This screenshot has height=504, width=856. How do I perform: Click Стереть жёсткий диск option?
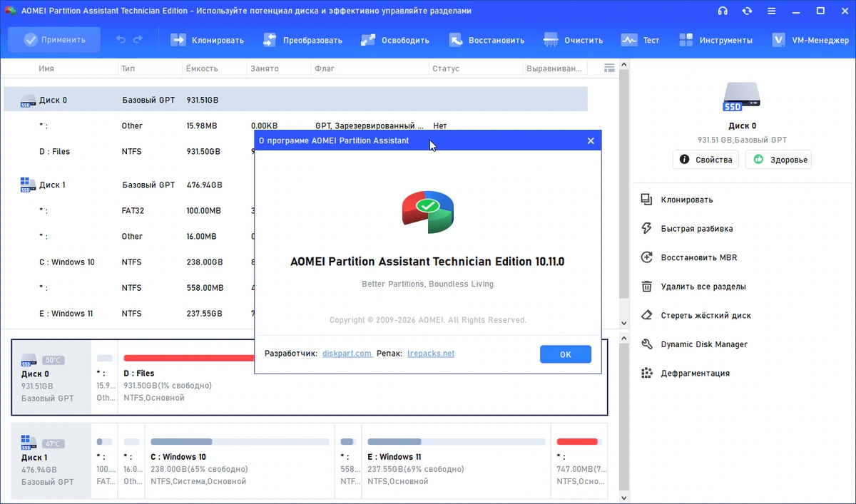click(x=695, y=315)
